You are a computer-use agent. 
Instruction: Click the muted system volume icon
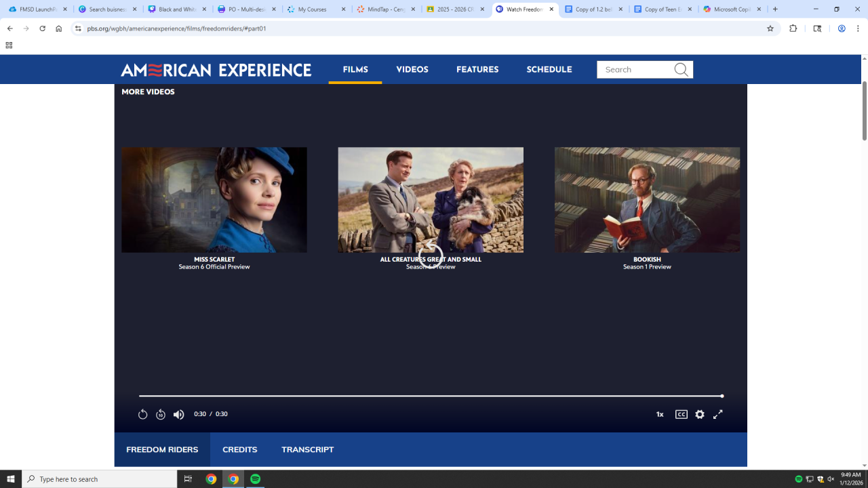(831, 479)
